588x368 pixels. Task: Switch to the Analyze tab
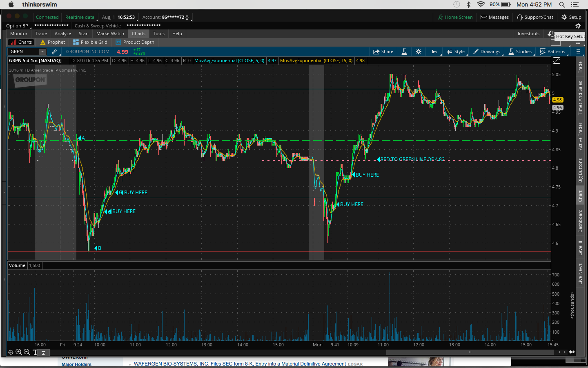click(x=63, y=34)
